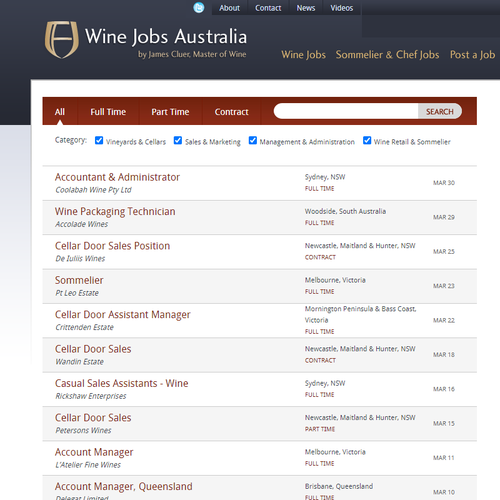This screenshot has height=500, width=500.
Task: Click the SEARCH button
Action: click(x=440, y=111)
